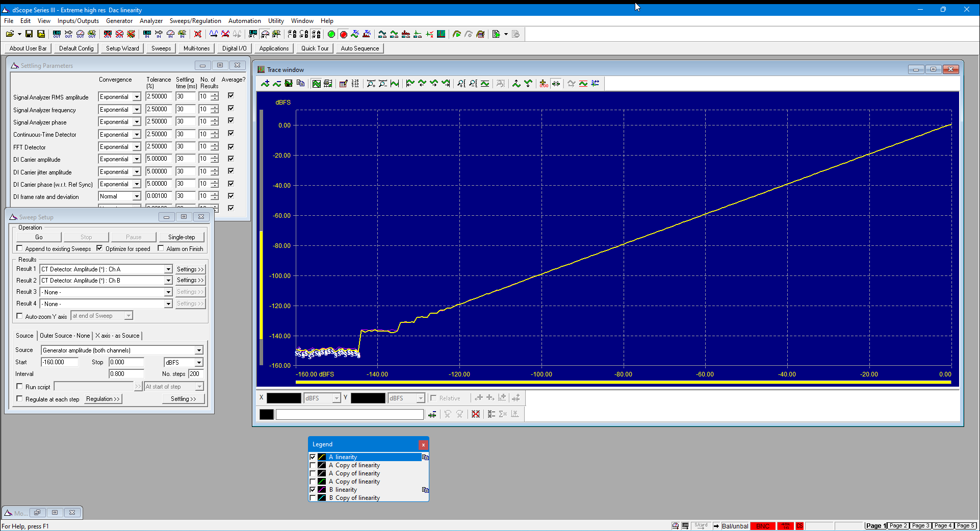Open the Sweeps/Regulation menu
The width and height of the screenshot is (980, 531).
[195, 21]
